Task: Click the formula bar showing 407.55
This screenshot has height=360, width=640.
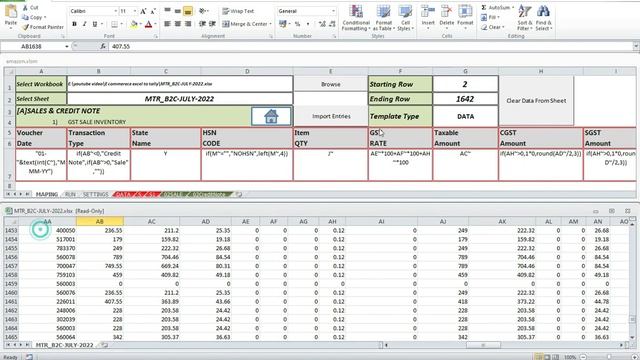Action: pyautogui.click(x=369, y=47)
